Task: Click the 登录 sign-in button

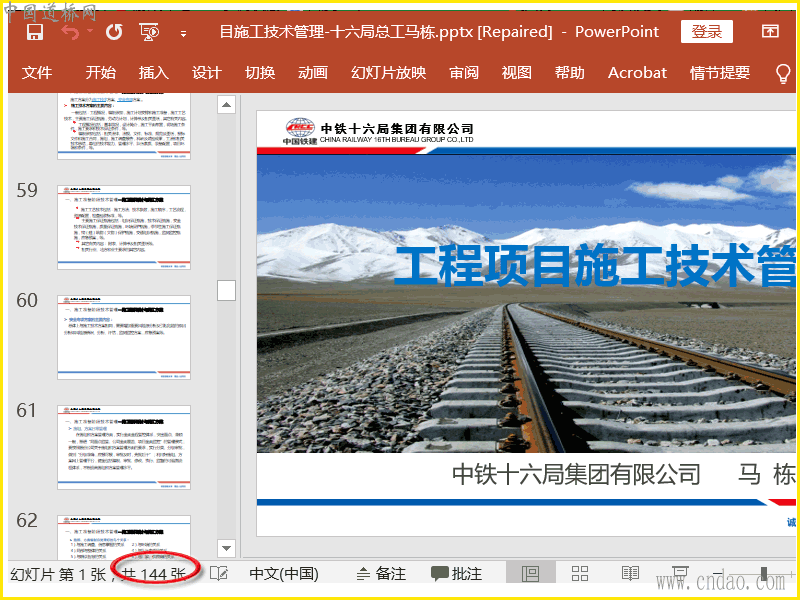Action: click(x=707, y=32)
